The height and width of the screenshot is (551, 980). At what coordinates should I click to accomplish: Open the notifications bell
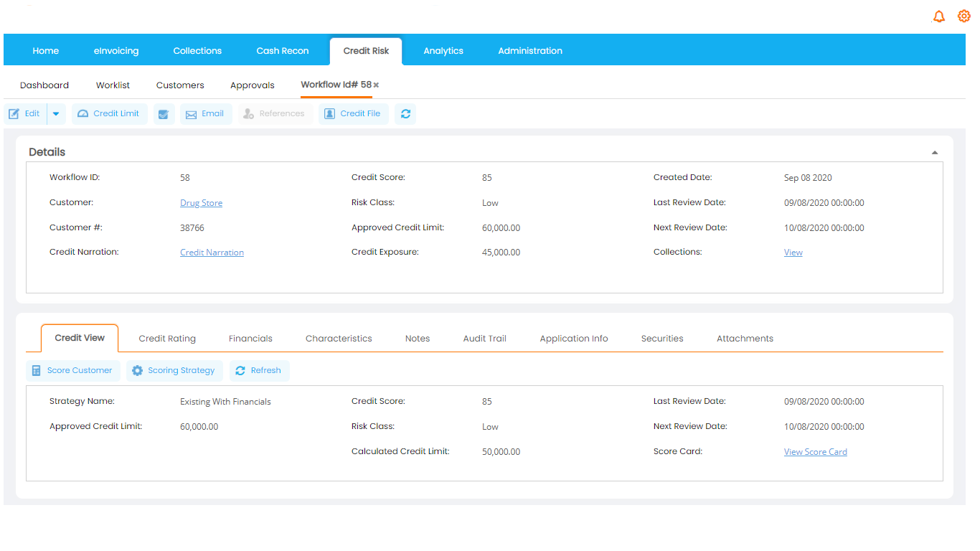938,17
